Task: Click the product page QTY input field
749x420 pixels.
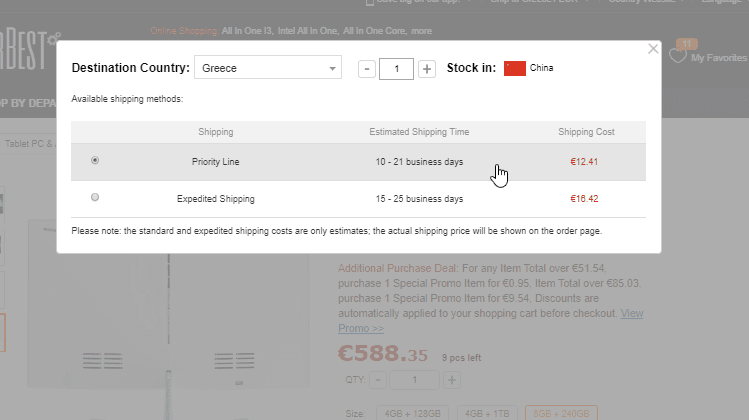Action: tap(415, 381)
